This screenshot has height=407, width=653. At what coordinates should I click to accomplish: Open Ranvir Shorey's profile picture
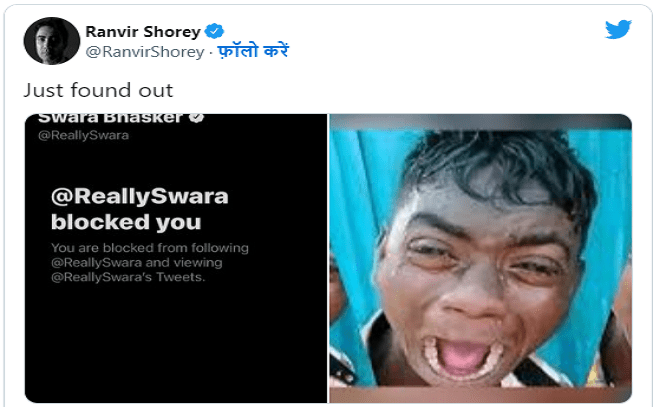52,41
